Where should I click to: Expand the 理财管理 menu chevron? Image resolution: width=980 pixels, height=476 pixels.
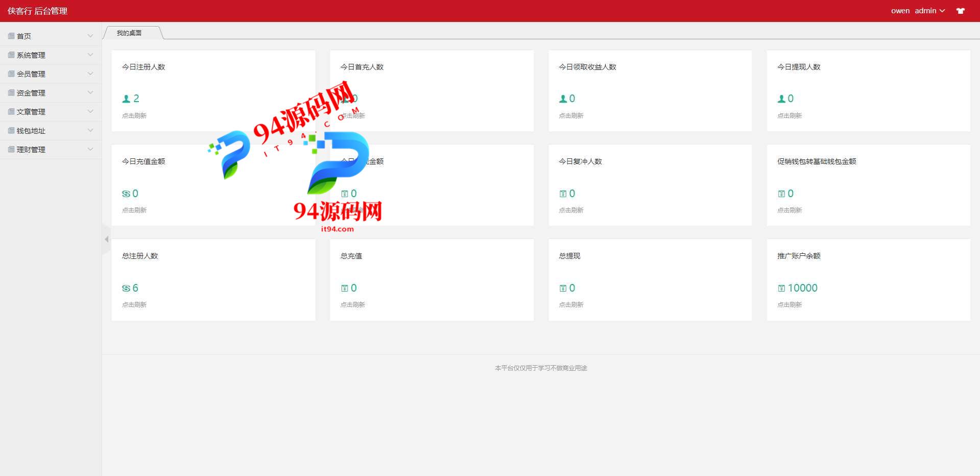(90, 149)
